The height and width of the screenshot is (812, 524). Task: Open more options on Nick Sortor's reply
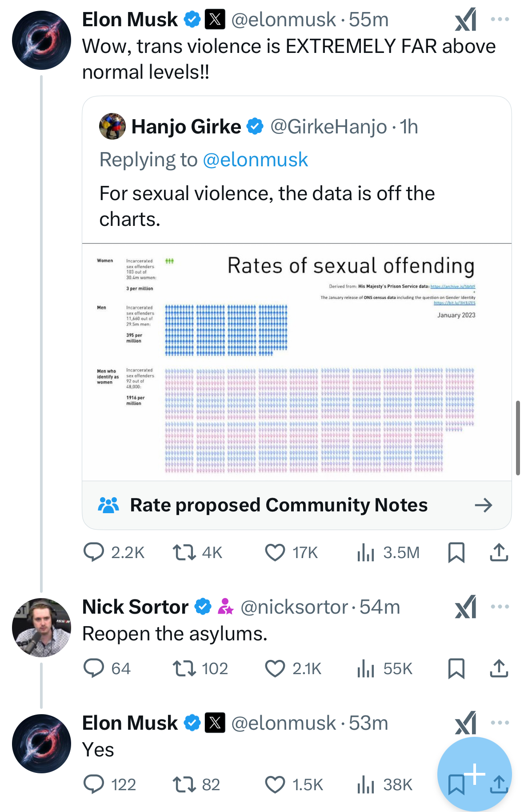coord(500,607)
